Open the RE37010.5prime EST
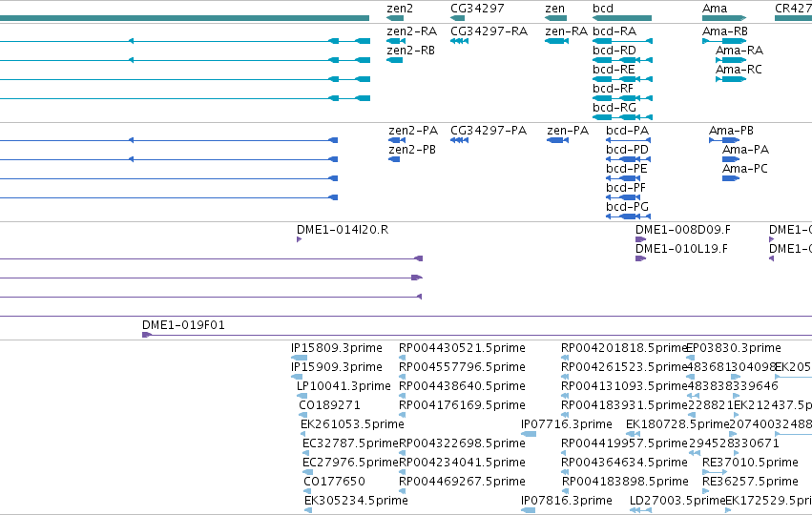Viewport: 812px width, 515px height. [750, 463]
